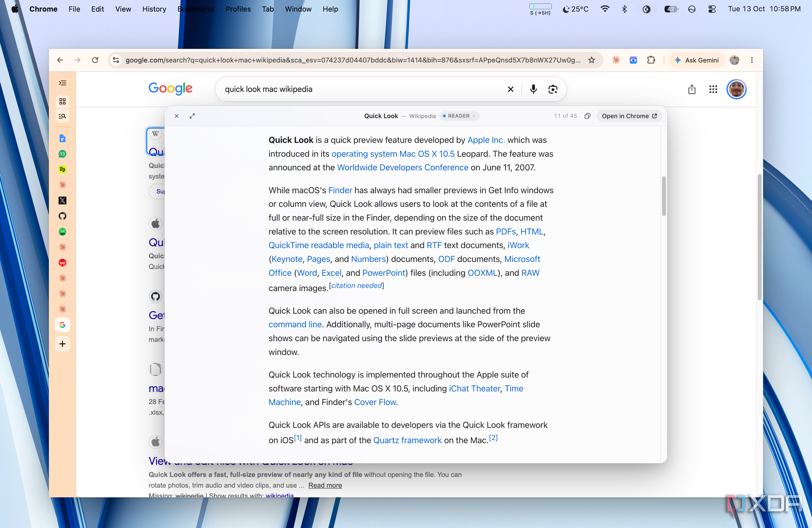Click the X (Twitter) sidebar icon
Screen dimensions: 812x528
coord(62,200)
